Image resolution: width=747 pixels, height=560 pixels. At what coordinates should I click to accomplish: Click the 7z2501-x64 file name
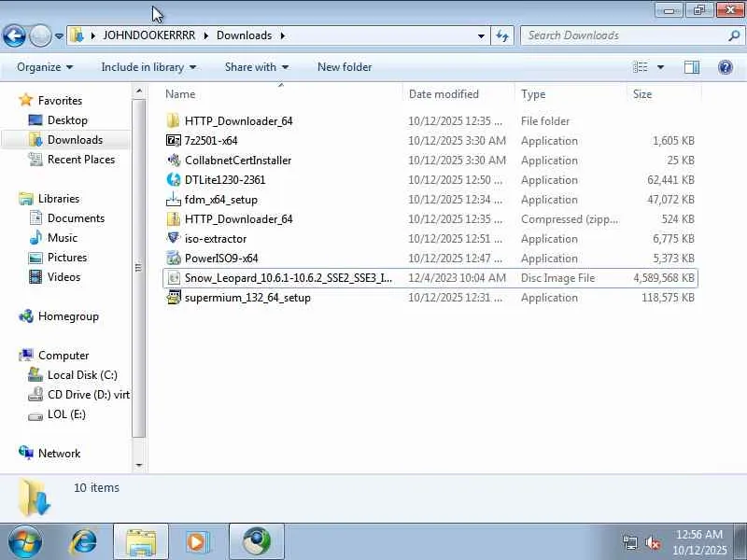coord(211,141)
